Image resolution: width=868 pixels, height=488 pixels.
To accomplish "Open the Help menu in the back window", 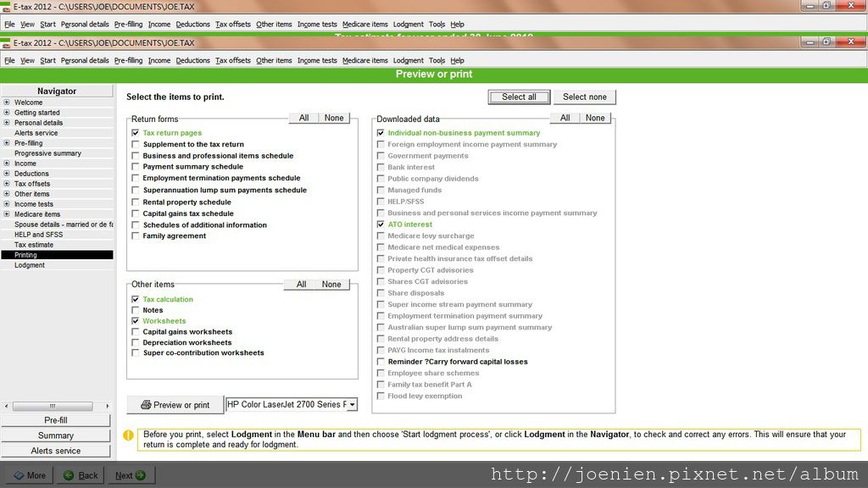I will (457, 25).
